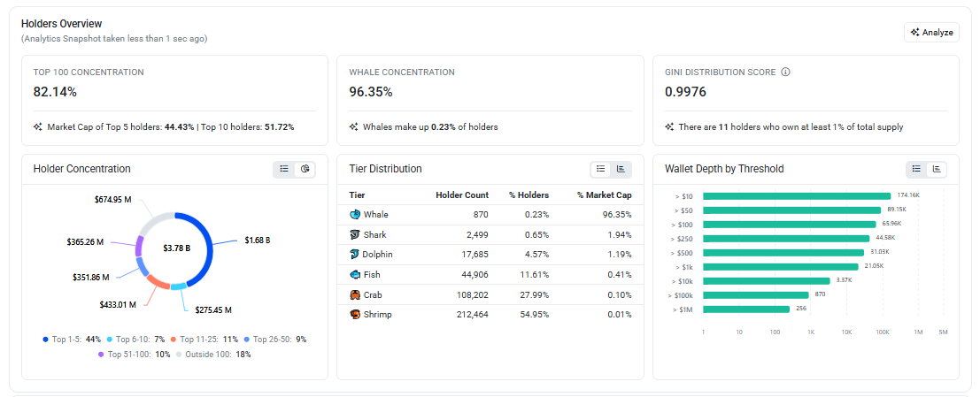The width and height of the screenshot is (980, 397).
Task: Toggle Top 1-5 legend color dot
Action: [x=46, y=340]
